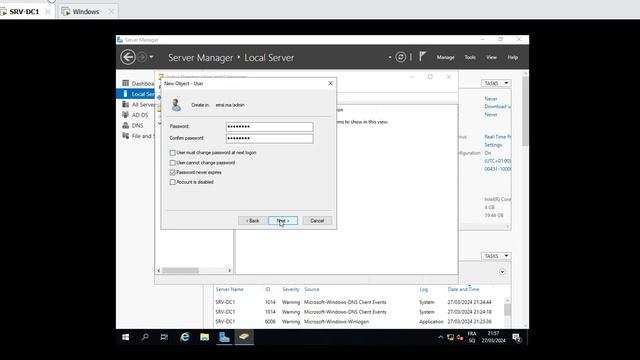Click the Server Manager vertical scrollbar
The image size is (640, 360).
pyautogui.click(x=525, y=110)
